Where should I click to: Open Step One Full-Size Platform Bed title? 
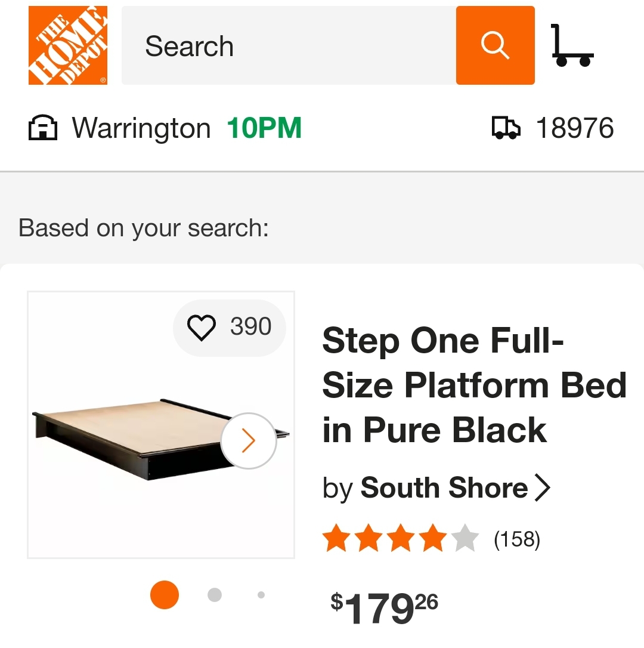pyautogui.click(x=474, y=385)
